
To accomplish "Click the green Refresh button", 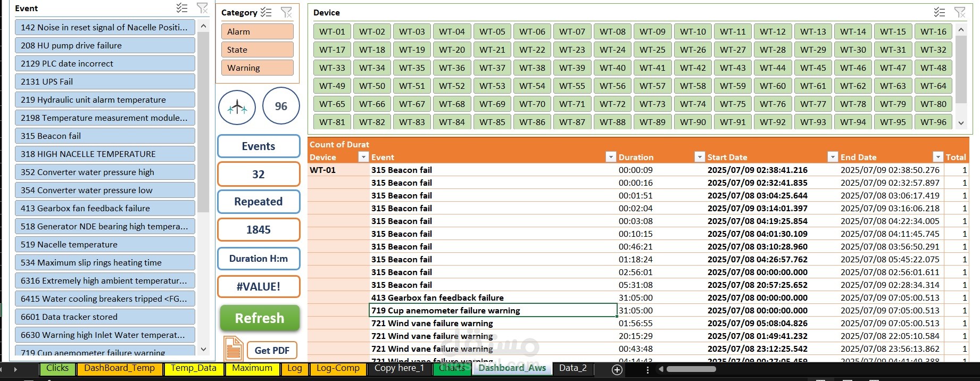I will (x=260, y=318).
